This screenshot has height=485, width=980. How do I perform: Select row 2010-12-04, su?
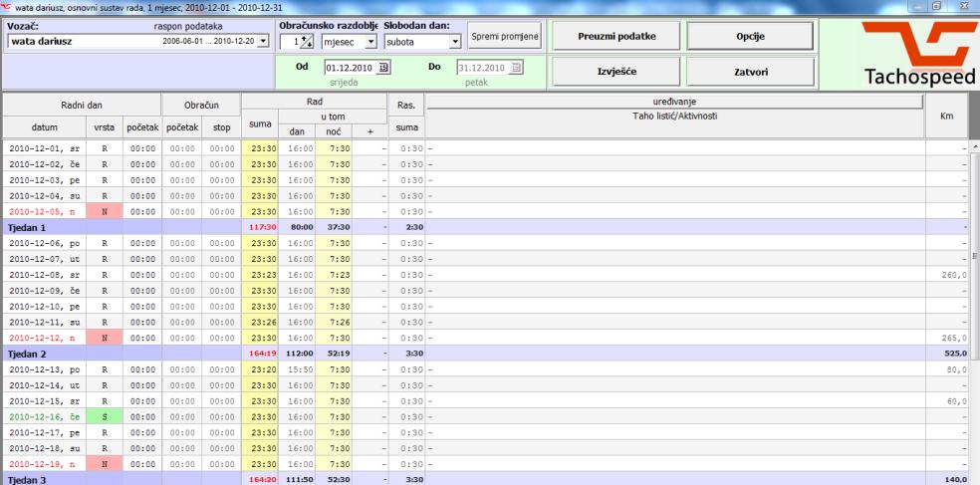(485, 195)
